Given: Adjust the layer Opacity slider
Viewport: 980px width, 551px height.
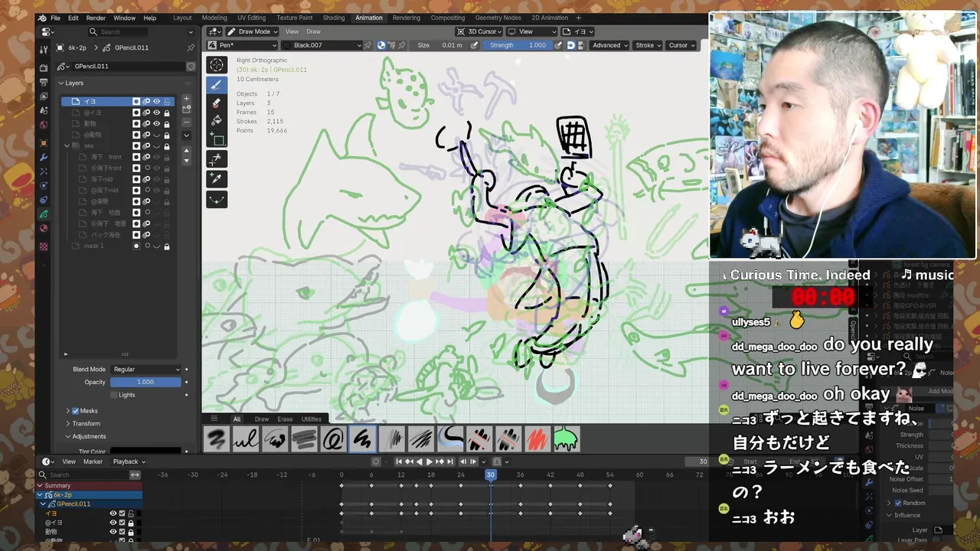Looking at the screenshot, I should [145, 382].
